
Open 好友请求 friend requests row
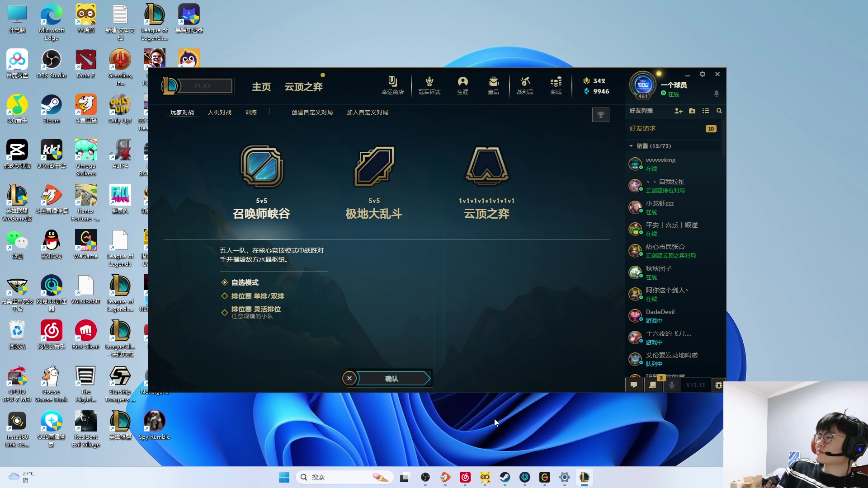673,129
